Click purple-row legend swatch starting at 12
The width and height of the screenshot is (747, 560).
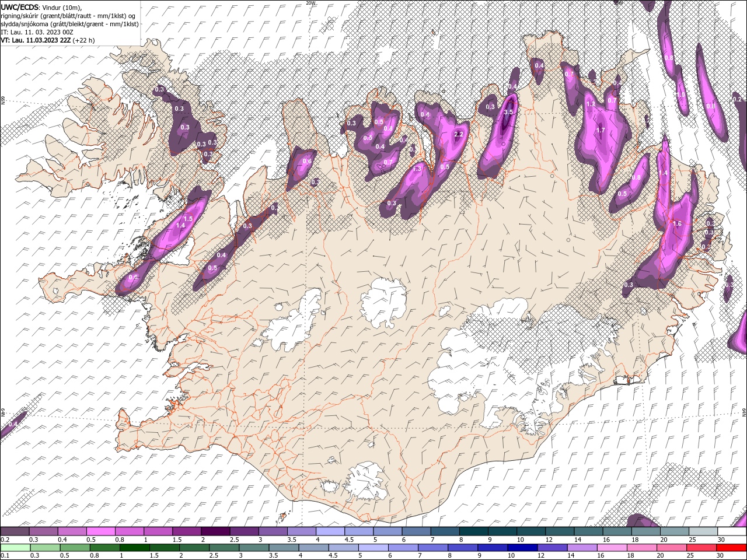click(x=560, y=531)
